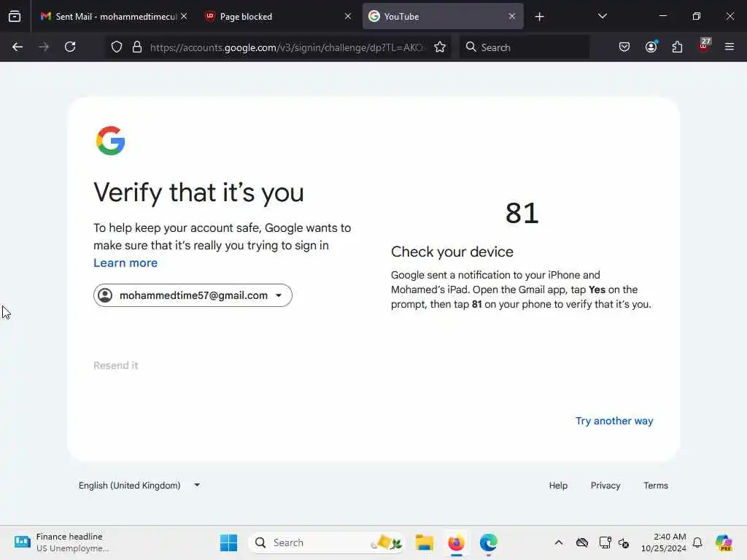This screenshot has width=747, height=560.
Task: Bookmark this page with star icon
Action: [x=440, y=47]
